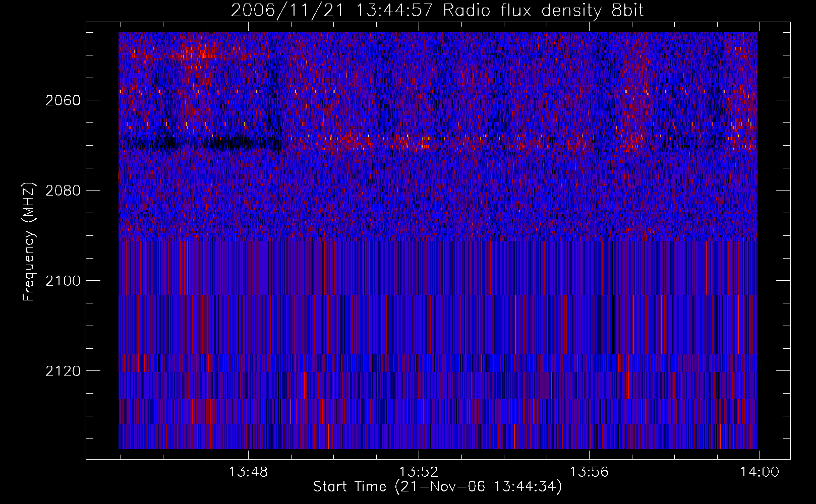Click the plot title '2006/11/21 13:44:57 Radio flux density 8bit'
The width and height of the screenshot is (816, 504).
point(437,11)
